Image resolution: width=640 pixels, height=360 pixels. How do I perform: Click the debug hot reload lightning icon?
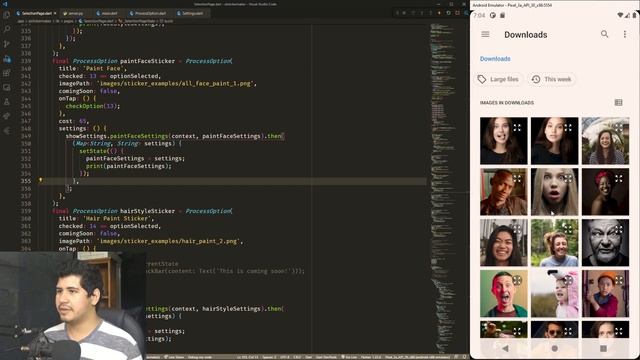pos(439,13)
